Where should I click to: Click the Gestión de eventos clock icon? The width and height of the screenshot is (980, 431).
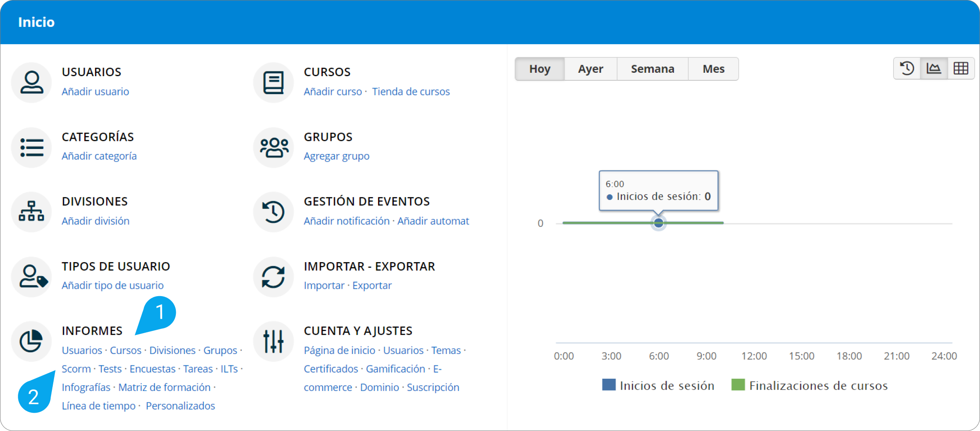pos(273,211)
